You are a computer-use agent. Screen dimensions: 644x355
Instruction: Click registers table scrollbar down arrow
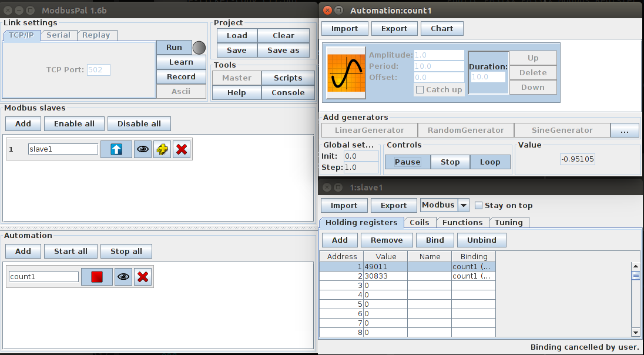[x=636, y=333]
